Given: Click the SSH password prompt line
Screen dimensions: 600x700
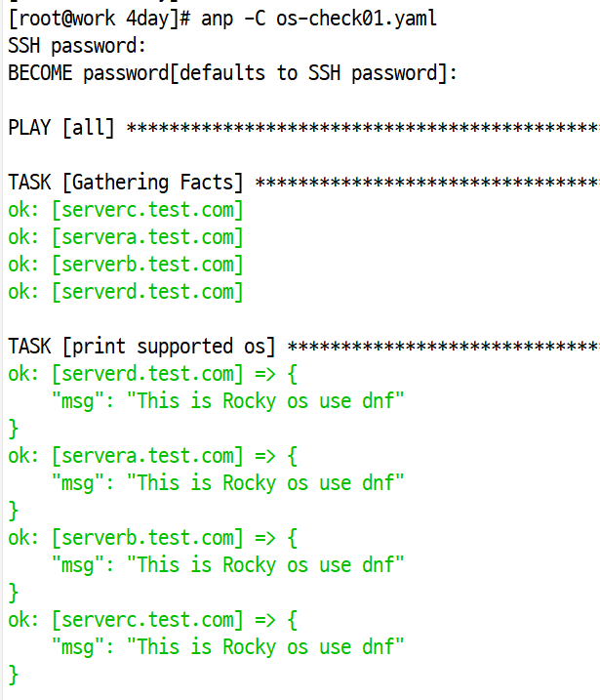Looking at the screenshot, I should coord(77,46).
